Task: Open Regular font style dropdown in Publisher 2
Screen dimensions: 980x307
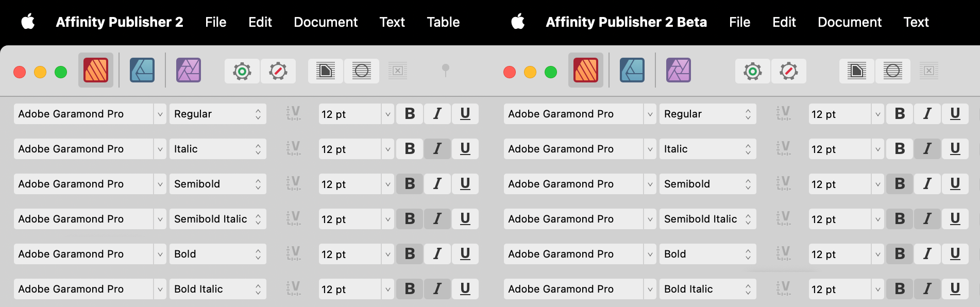Action: click(x=218, y=114)
